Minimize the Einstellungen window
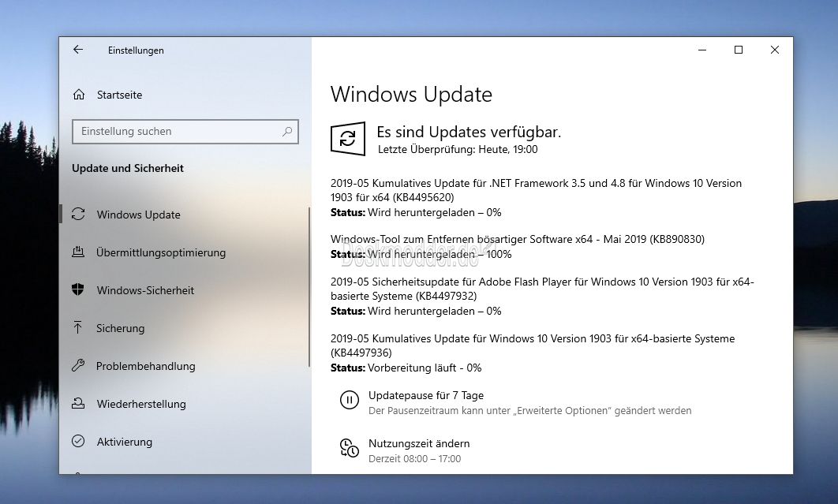Image resolution: width=838 pixels, height=504 pixels. pyautogui.click(x=702, y=50)
